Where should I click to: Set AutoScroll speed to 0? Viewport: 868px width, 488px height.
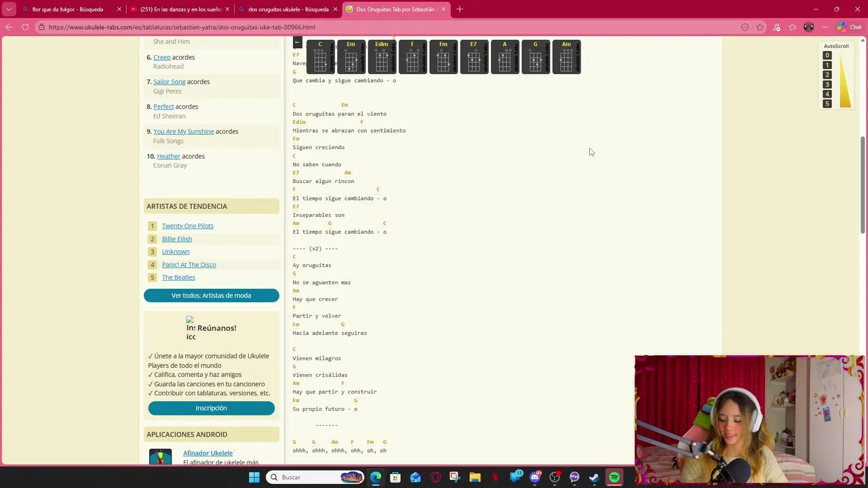click(827, 56)
